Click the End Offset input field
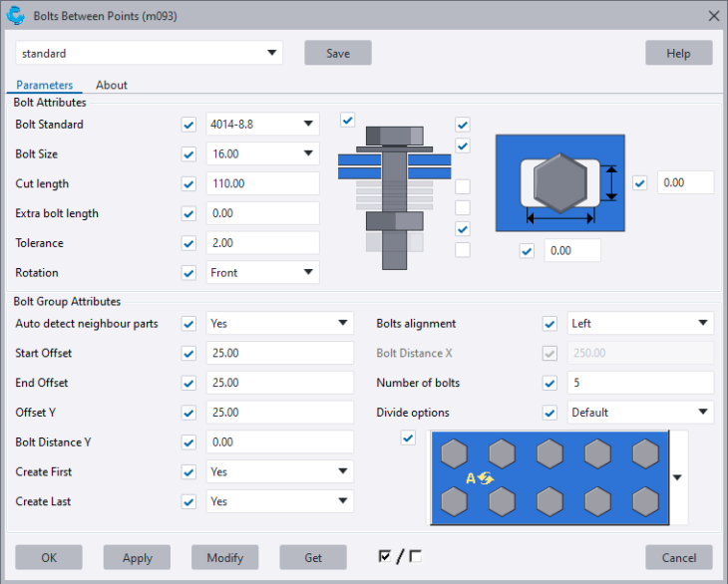The image size is (728, 584). (280, 383)
